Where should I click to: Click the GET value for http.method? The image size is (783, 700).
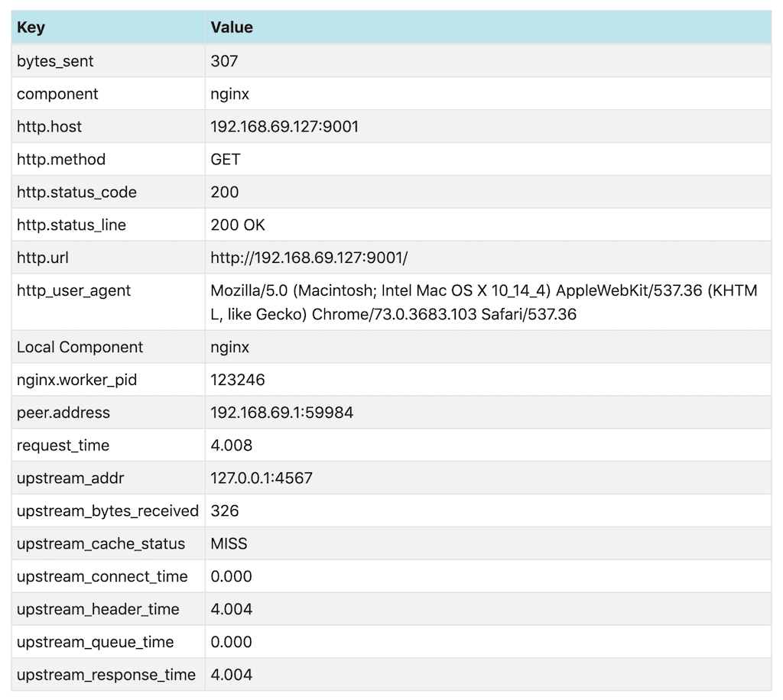(226, 160)
